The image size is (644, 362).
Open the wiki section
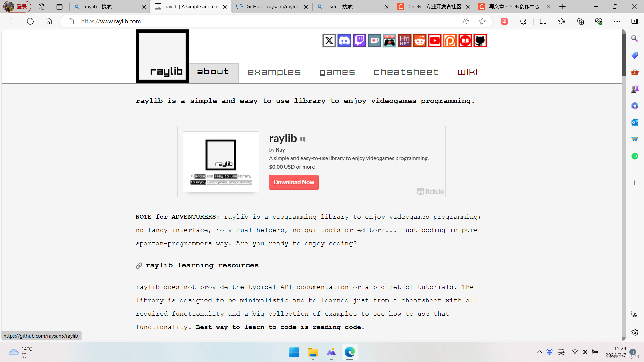pyautogui.click(x=467, y=72)
